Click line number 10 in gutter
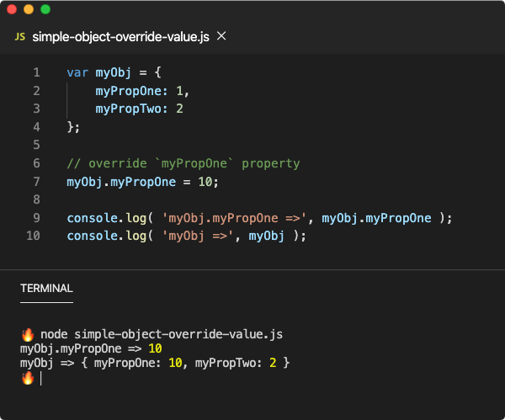Viewport: 505px width, 420px height. 33,236
